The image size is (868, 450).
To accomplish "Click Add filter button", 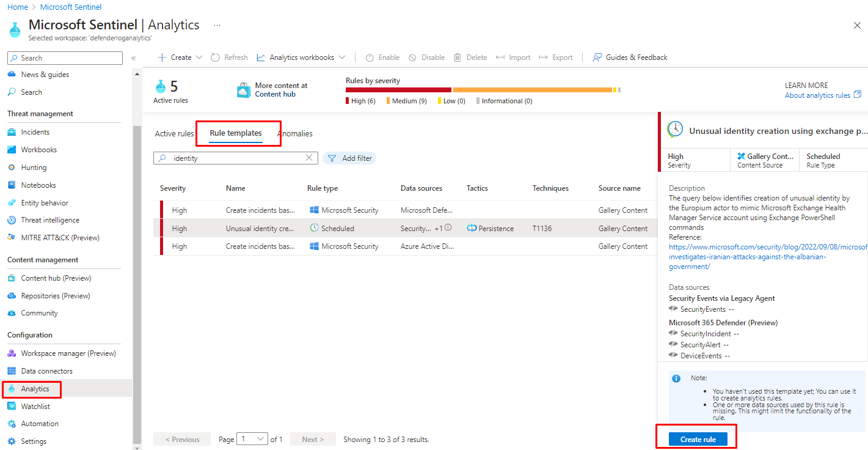I will (x=349, y=158).
